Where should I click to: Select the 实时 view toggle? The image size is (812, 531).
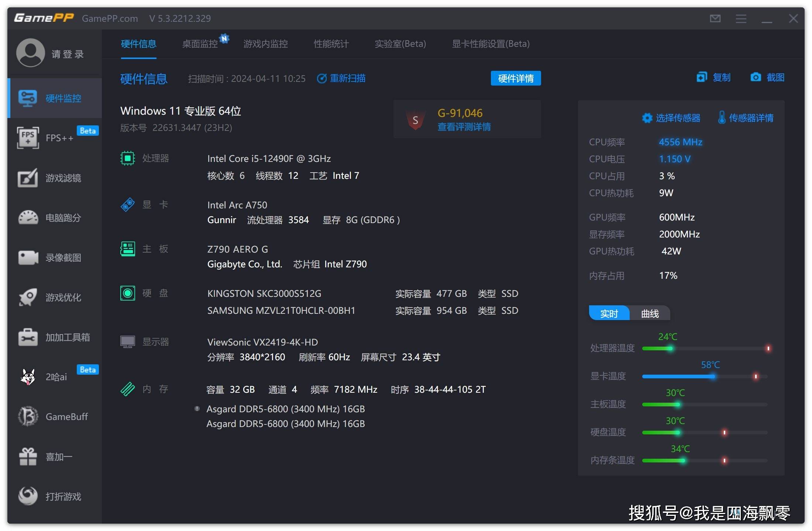pyautogui.click(x=609, y=313)
